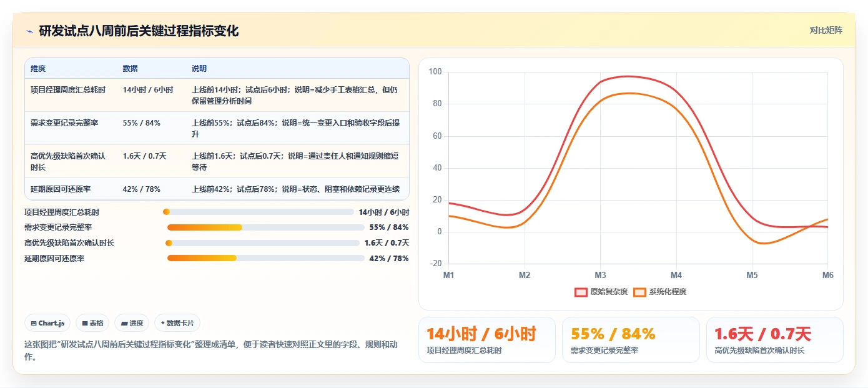Viewport: 868px width, 388px height.
Task: Click the 延期原因可还原率 progress bar
Action: tap(266, 258)
